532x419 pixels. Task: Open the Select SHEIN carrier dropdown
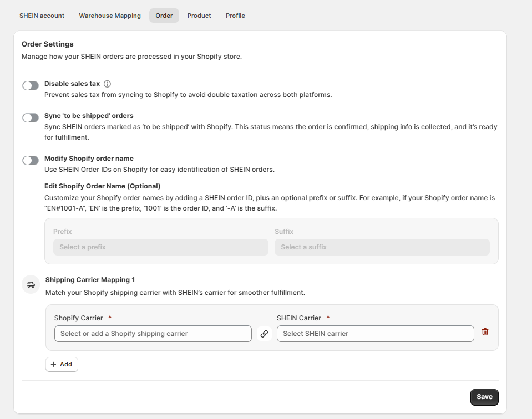coord(375,334)
